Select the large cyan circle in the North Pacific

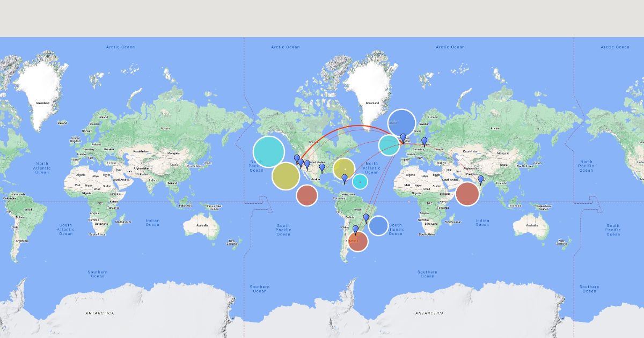[269, 152]
